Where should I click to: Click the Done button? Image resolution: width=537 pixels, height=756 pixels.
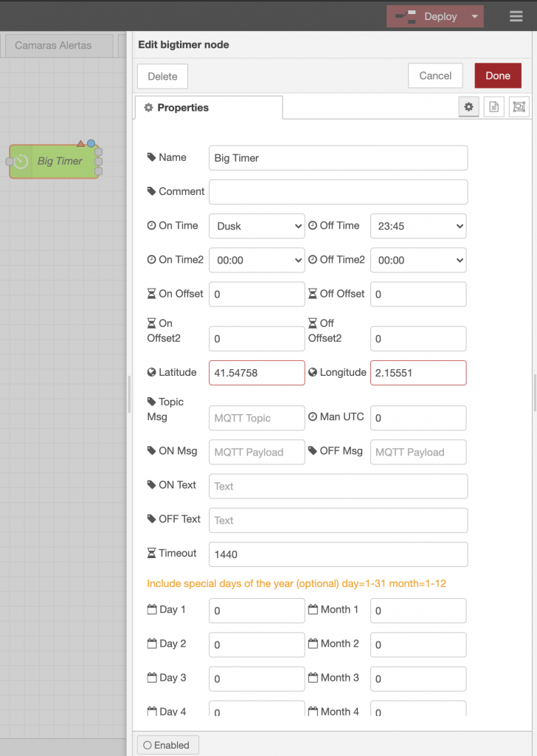pos(498,76)
